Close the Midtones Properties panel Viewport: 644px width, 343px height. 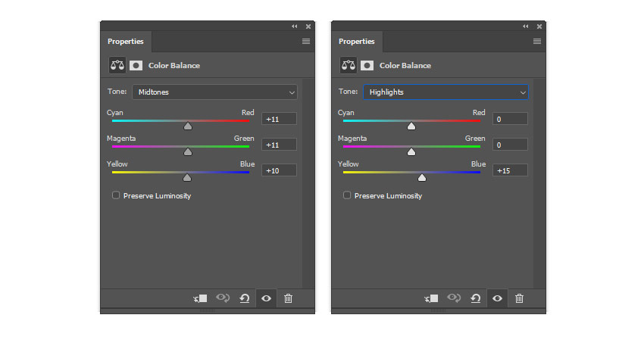point(308,27)
